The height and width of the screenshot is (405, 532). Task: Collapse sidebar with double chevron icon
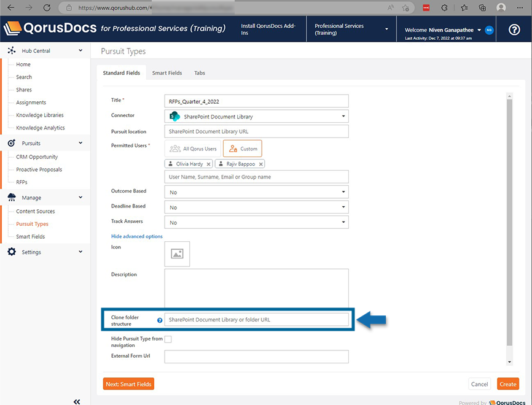tap(77, 401)
